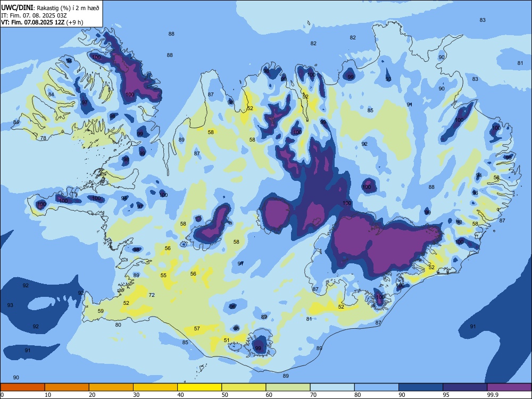Click the "Rakastig (%) í 2 m hæð" label
Image resolution: width=532 pixels, height=399 pixels.
(x=68, y=8)
